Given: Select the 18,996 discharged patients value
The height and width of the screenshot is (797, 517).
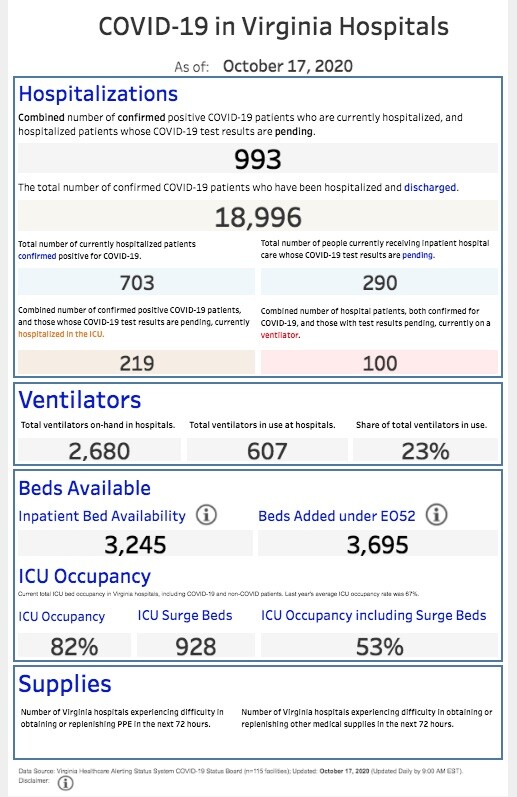Looking at the screenshot, I should point(258,217).
